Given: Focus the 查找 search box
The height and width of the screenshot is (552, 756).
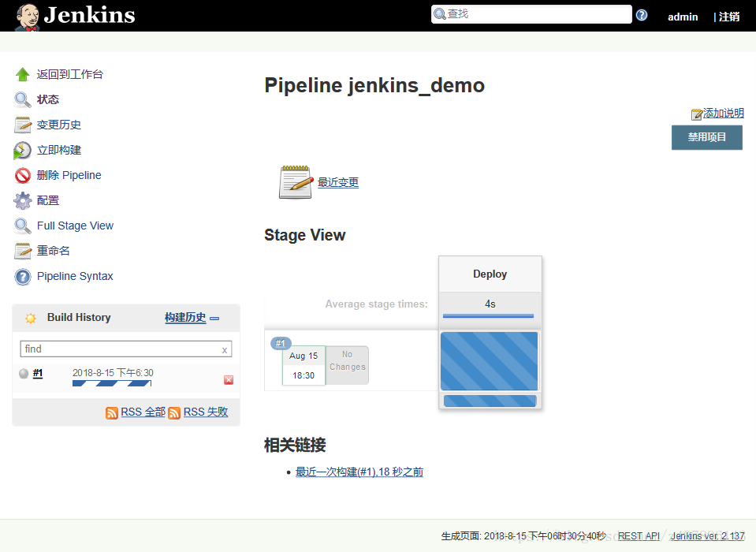Looking at the screenshot, I should [531, 14].
